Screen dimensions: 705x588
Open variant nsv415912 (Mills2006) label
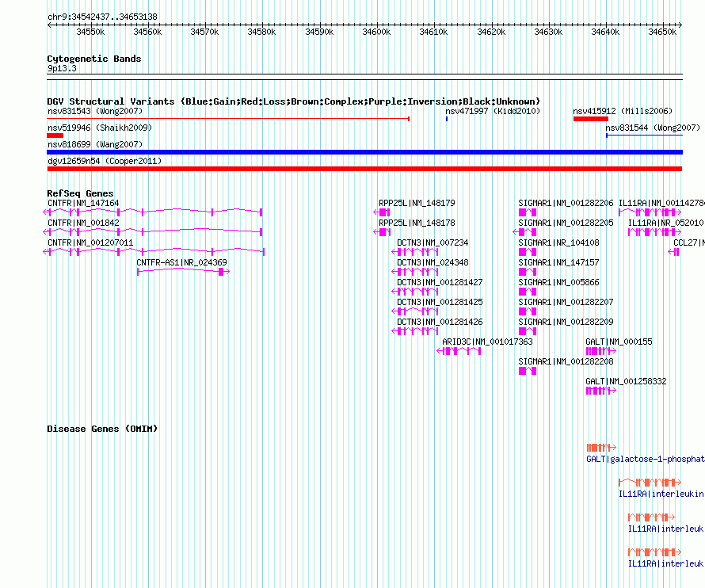(x=623, y=111)
